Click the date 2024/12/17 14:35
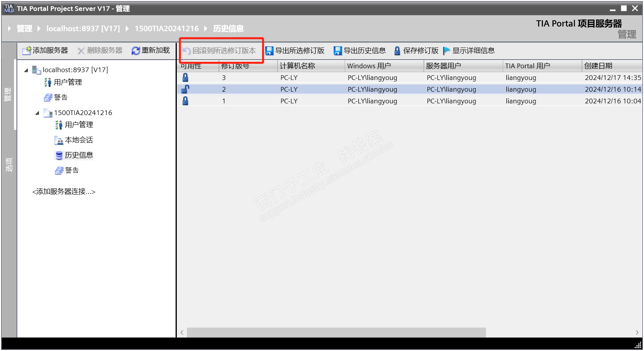644x351 pixels. click(x=613, y=78)
